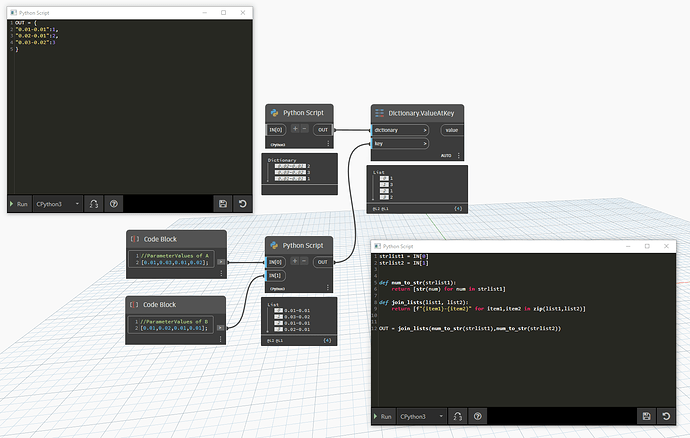Open migration assistant icon in OUT dictionary editor
Image resolution: width=690 pixels, height=438 pixels.
[94, 204]
